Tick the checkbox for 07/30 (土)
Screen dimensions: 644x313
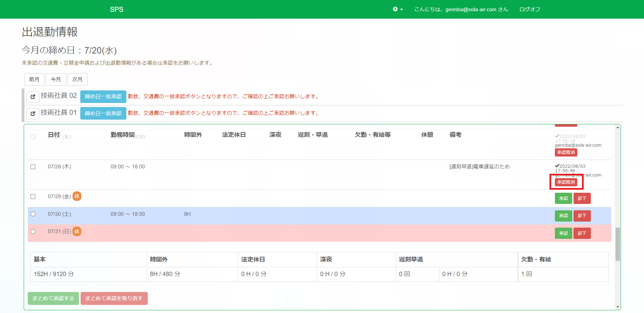[x=33, y=214]
